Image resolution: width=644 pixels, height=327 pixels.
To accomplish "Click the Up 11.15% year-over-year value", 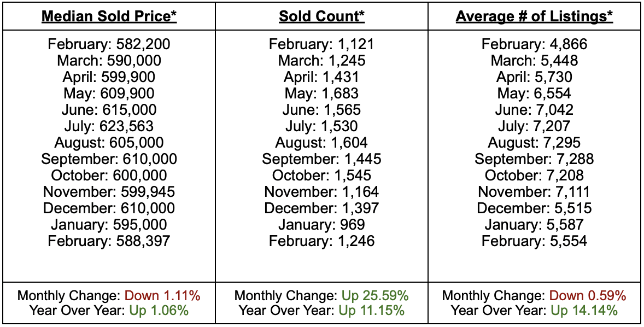I will click(x=372, y=311).
